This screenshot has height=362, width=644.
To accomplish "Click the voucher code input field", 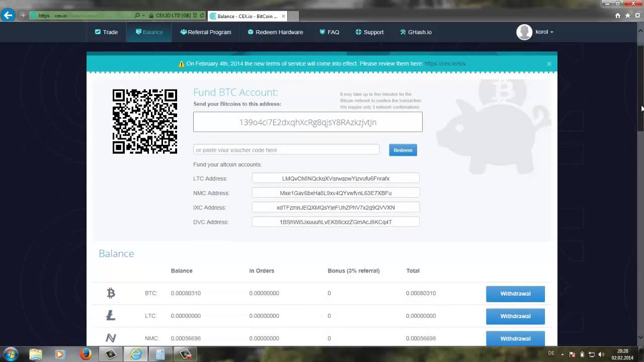I will [x=286, y=150].
